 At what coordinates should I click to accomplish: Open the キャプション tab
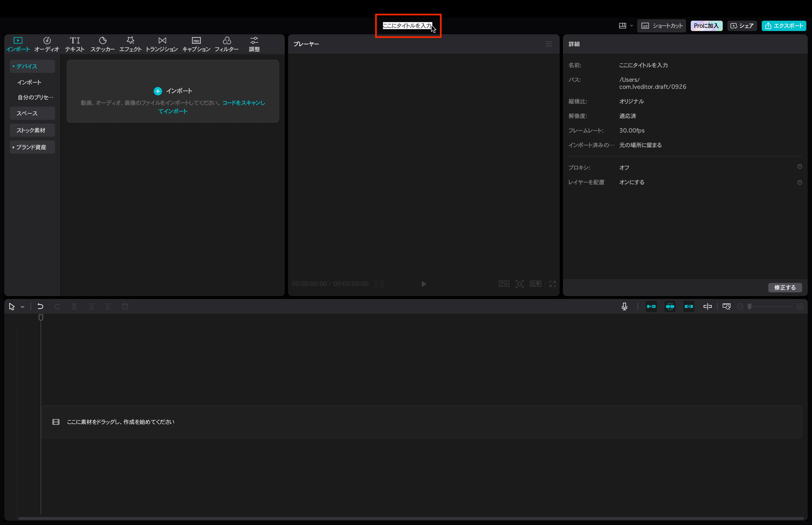click(x=196, y=44)
